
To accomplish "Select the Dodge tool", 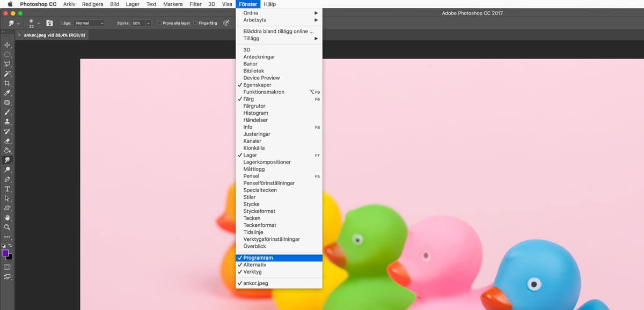I will 8,170.
